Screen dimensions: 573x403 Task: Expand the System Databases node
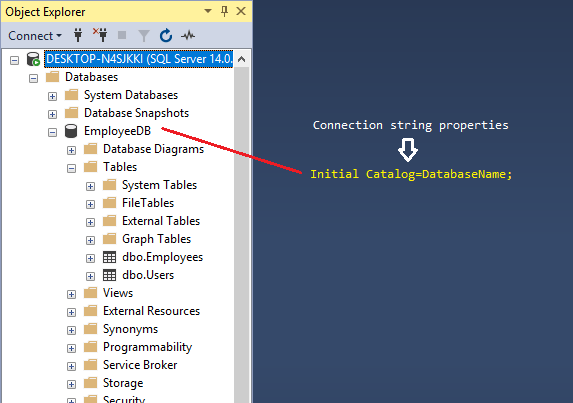point(53,96)
